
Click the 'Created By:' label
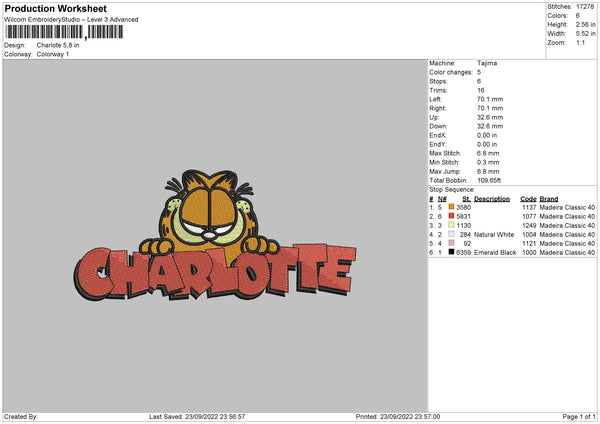tap(21, 417)
